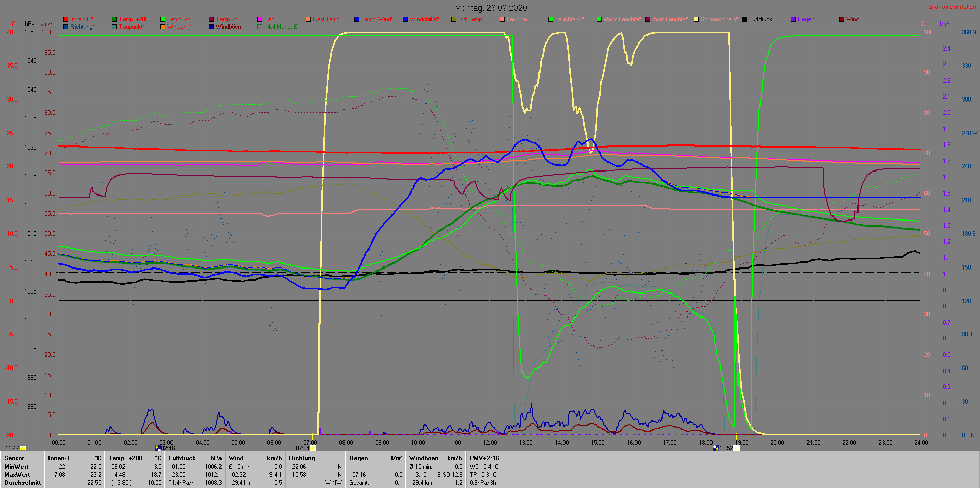Click the Windböen legend color box
Viewport: 980px width, 488px height.
point(211,27)
